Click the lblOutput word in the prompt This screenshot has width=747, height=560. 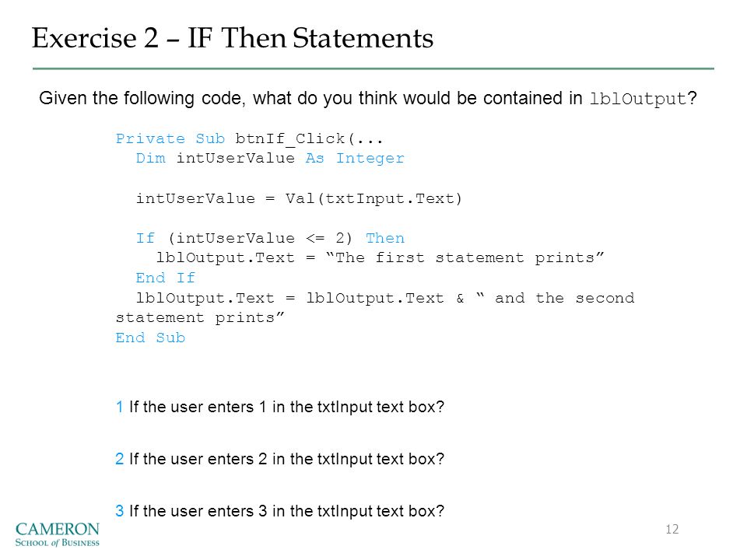[x=638, y=99]
